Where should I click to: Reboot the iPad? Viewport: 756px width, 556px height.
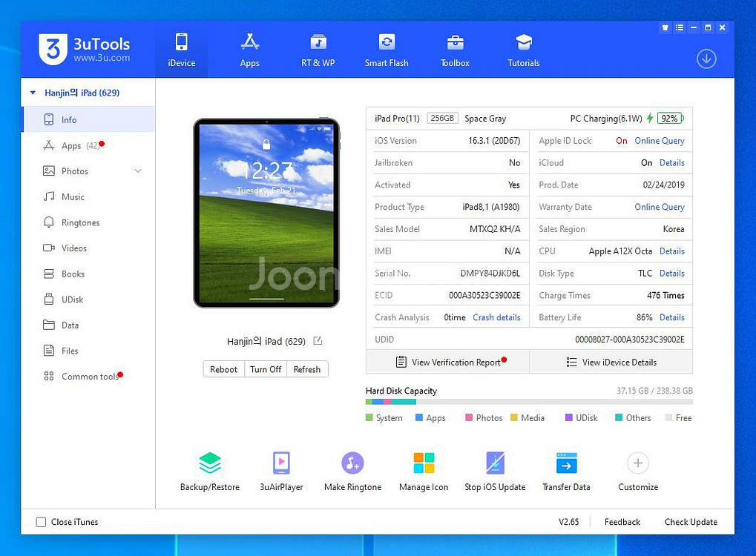(x=223, y=368)
